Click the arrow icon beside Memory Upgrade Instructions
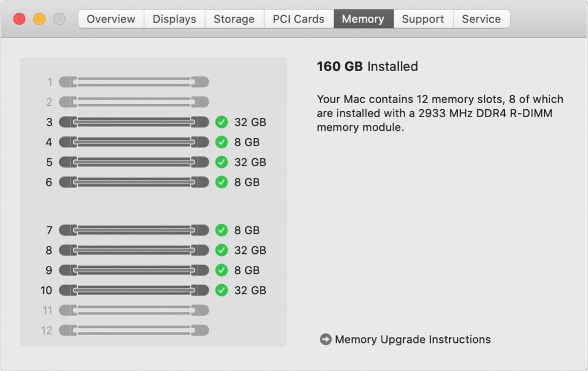The height and width of the screenshot is (371, 588). point(325,339)
